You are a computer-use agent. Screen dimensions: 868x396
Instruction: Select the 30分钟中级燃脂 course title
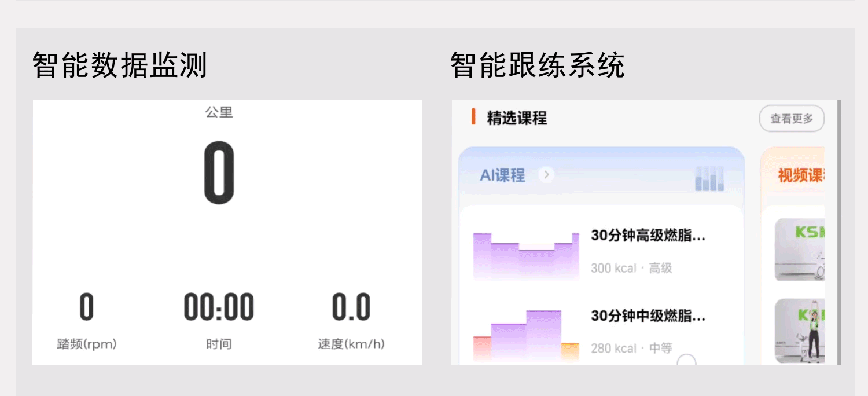click(x=648, y=316)
